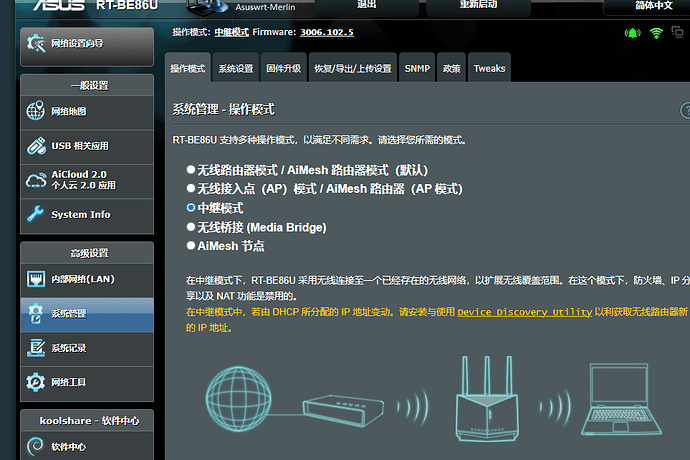
Task: Click the 网络设置向导 button text
Action: [x=77, y=43]
